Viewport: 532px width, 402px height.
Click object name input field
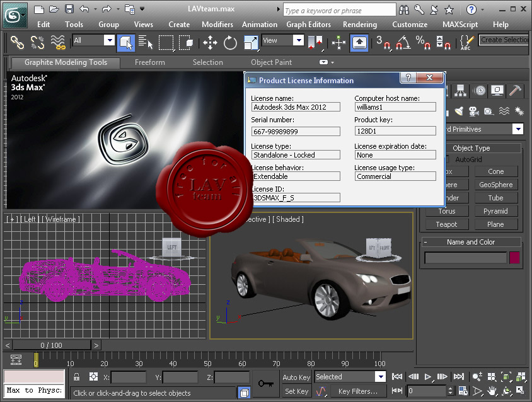pos(465,258)
